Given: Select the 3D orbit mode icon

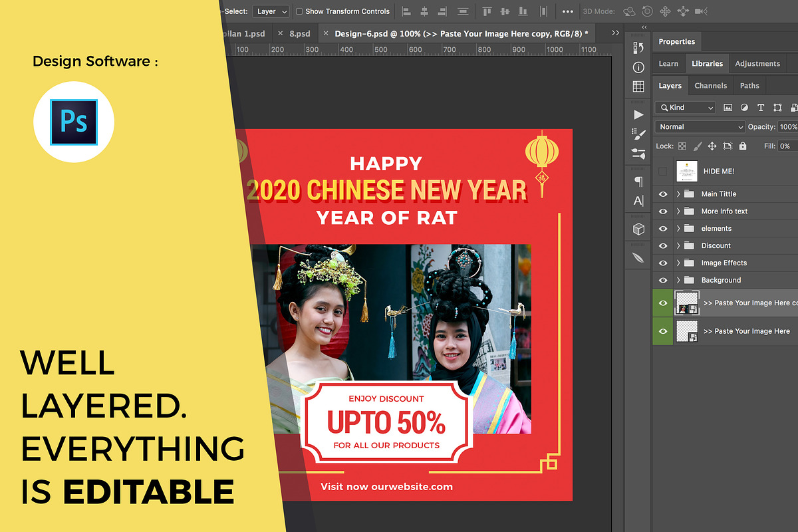Looking at the screenshot, I should 629,11.
